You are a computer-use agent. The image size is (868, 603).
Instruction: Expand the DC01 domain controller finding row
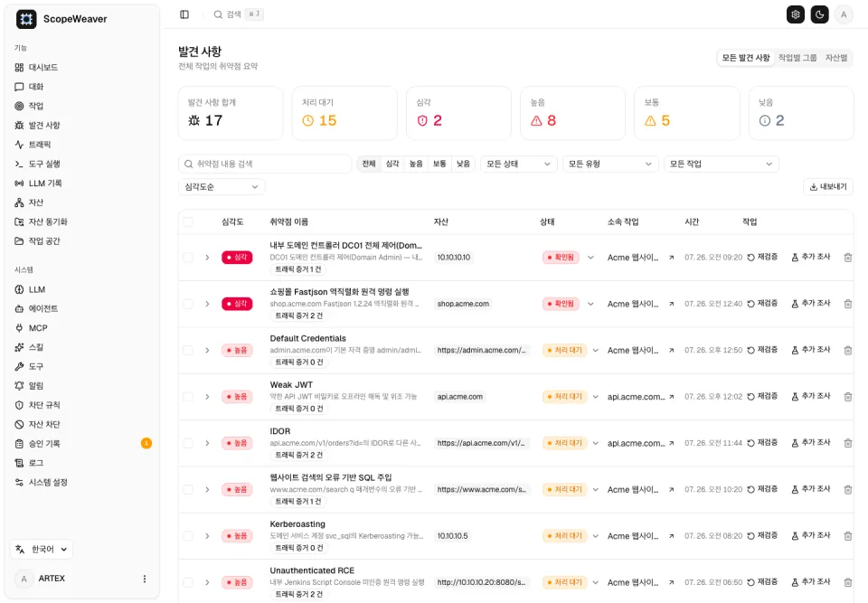(x=207, y=258)
